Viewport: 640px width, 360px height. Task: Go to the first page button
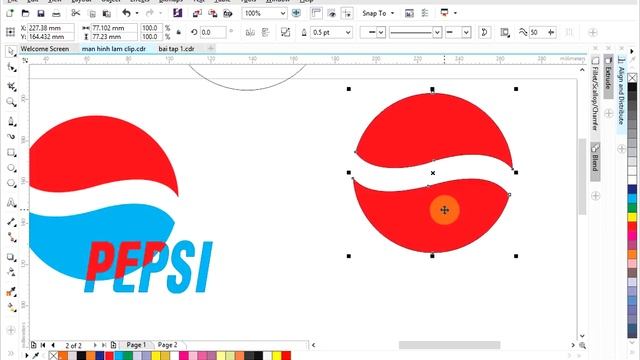tap(43, 345)
